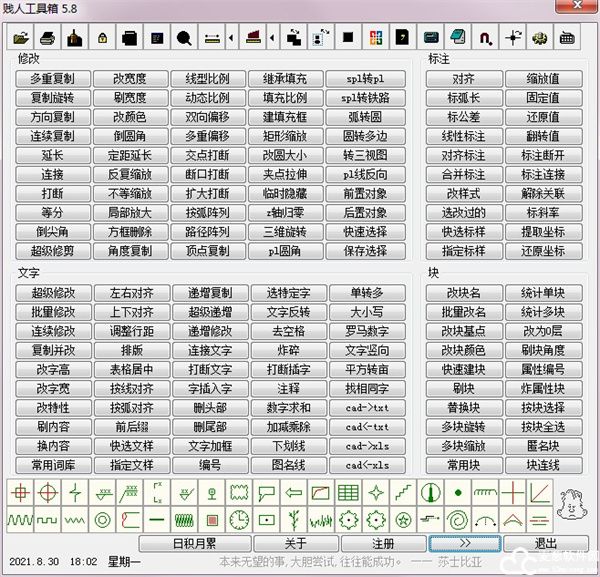
Task: Click the magnifying glass icon in the toolbar
Action: click(x=184, y=38)
